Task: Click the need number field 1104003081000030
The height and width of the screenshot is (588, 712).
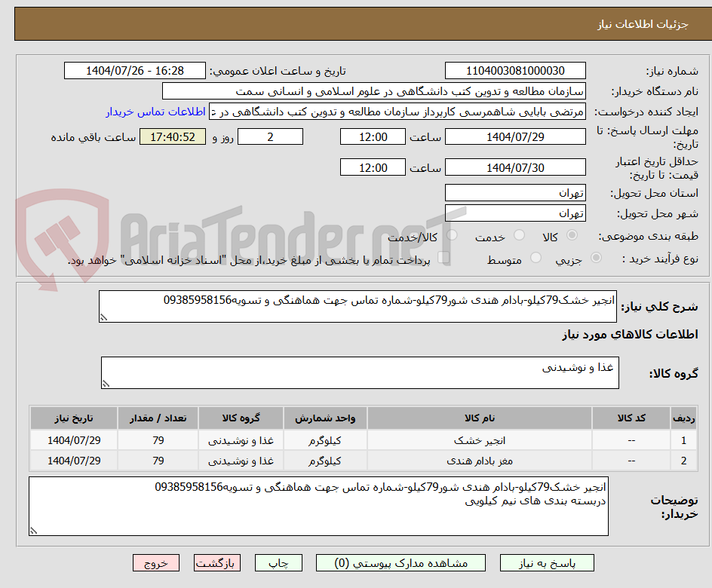Action: (x=515, y=70)
